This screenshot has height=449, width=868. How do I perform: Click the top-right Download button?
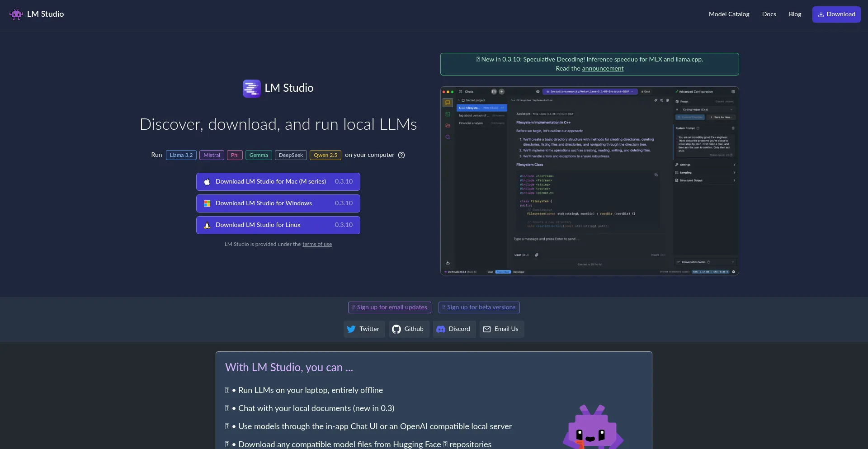pyautogui.click(x=836, y=14)
